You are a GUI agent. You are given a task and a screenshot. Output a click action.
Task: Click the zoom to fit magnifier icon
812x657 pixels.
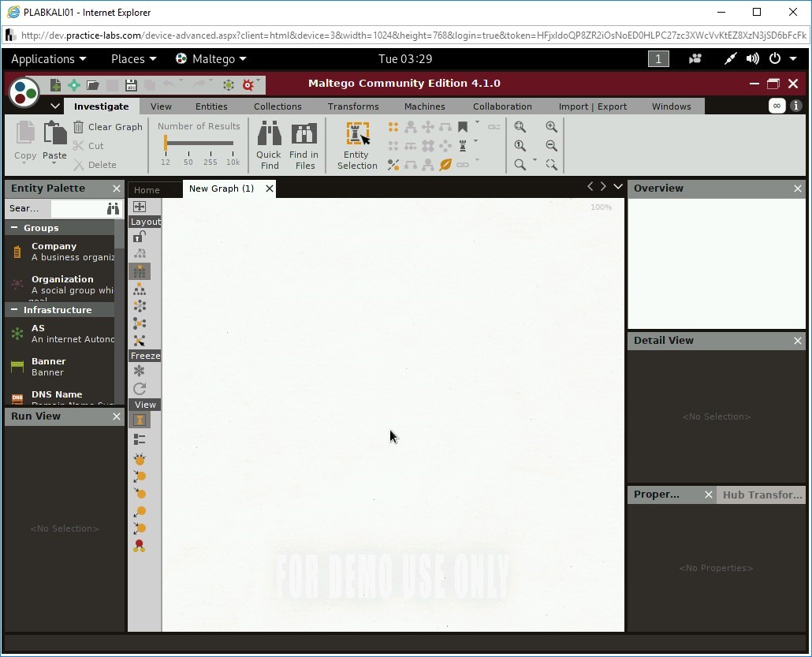click(520, 126)
